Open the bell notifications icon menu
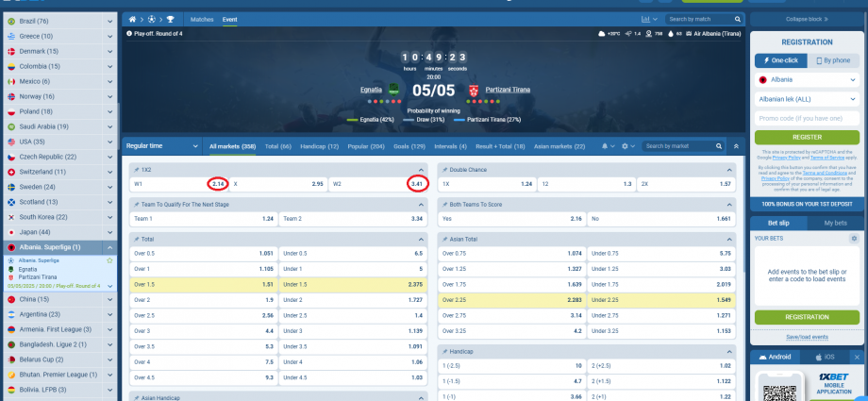This screenshot has width=868, height=401. point(608,146)
